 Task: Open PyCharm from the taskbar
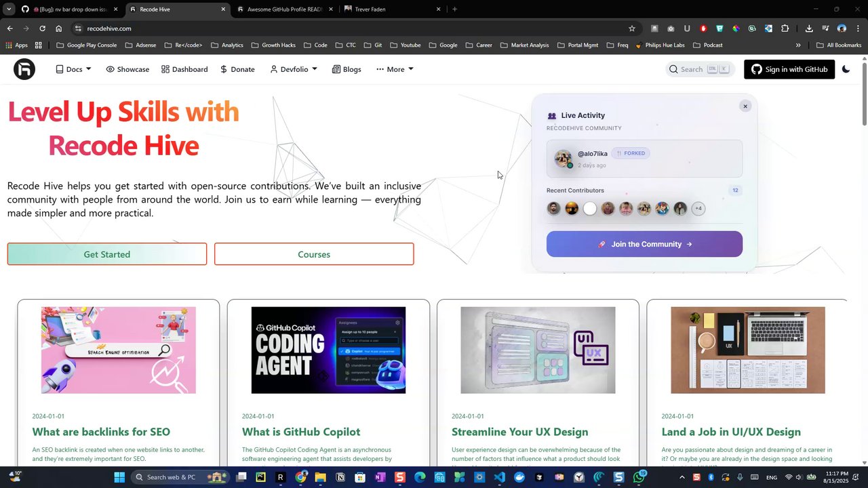[x=260, y=477]
